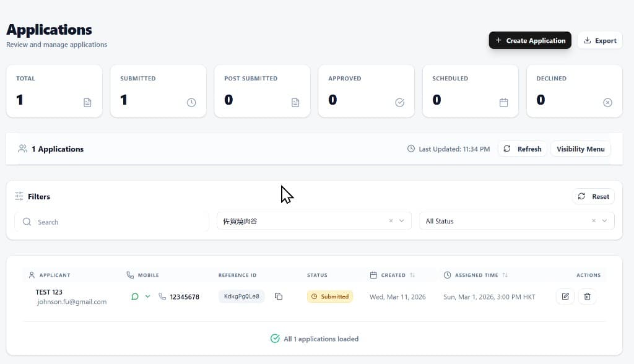Expand the restaurant filter dropdown
This screenshot has height=364, width=634.
coord(401,221)
